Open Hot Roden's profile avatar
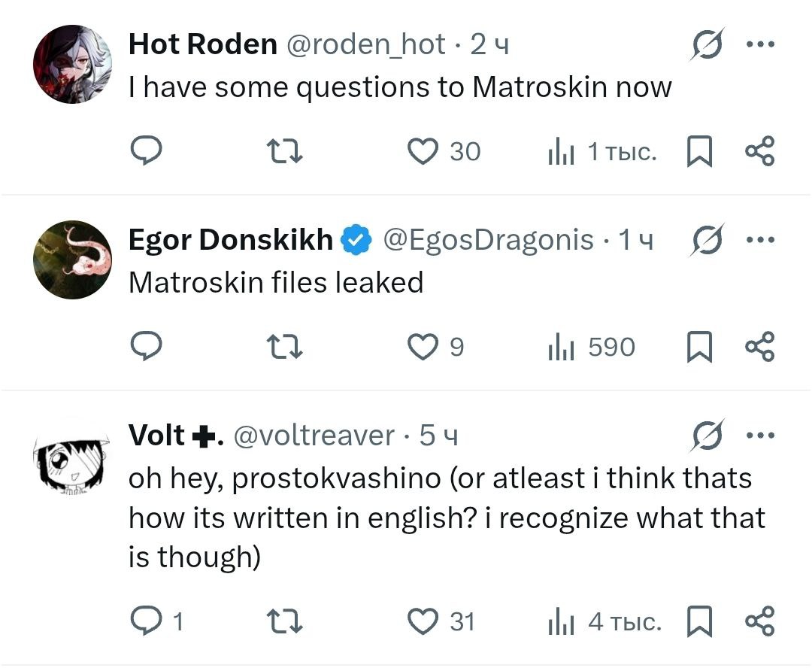Image resolution: width=812 pixels, height=668 pixels. (72, 63)
